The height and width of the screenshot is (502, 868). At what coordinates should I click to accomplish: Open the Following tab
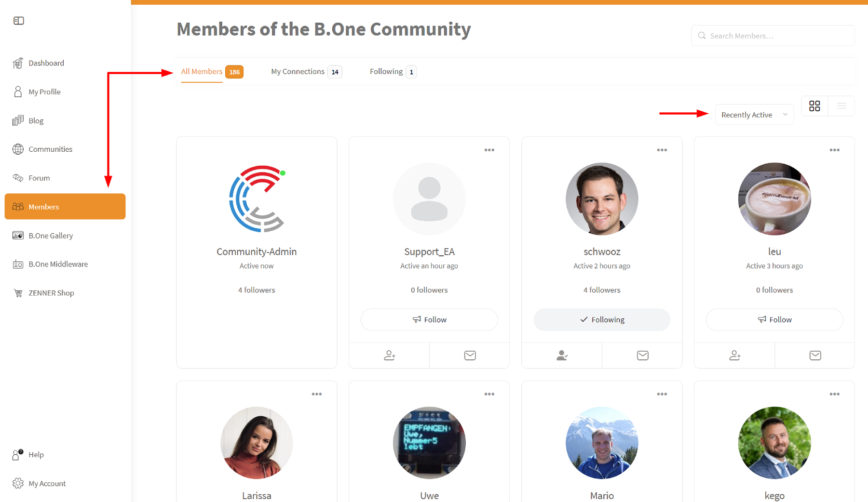click(x=393, y=72)
